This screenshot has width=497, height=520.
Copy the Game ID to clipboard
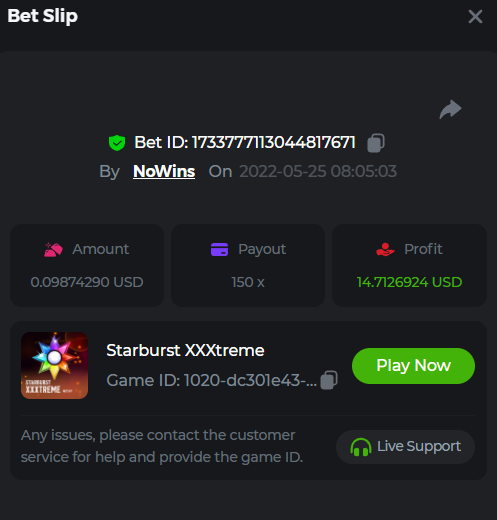point(329,380)
